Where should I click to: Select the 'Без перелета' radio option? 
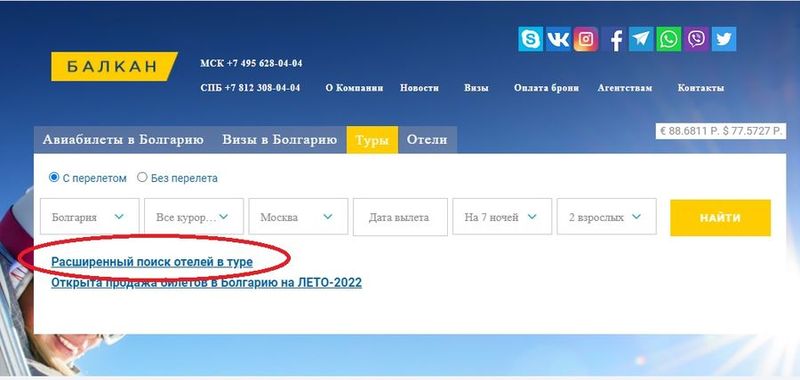pos(142,178)
